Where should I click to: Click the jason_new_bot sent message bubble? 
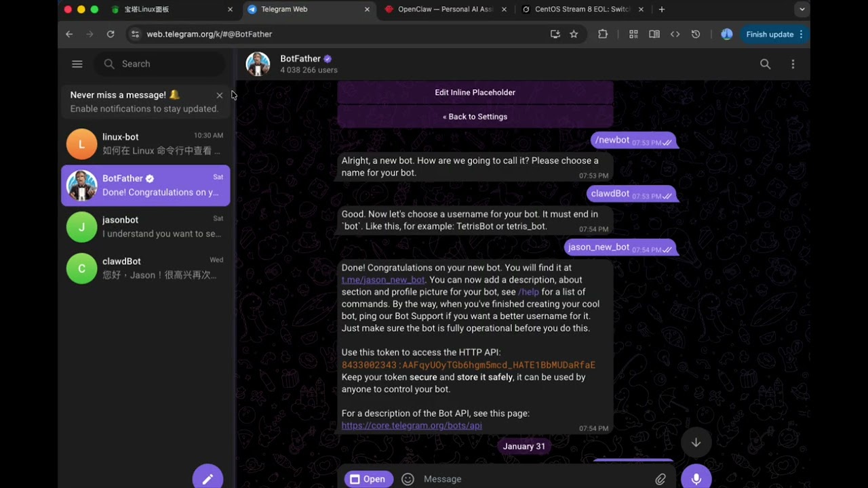tap(620, 247)
